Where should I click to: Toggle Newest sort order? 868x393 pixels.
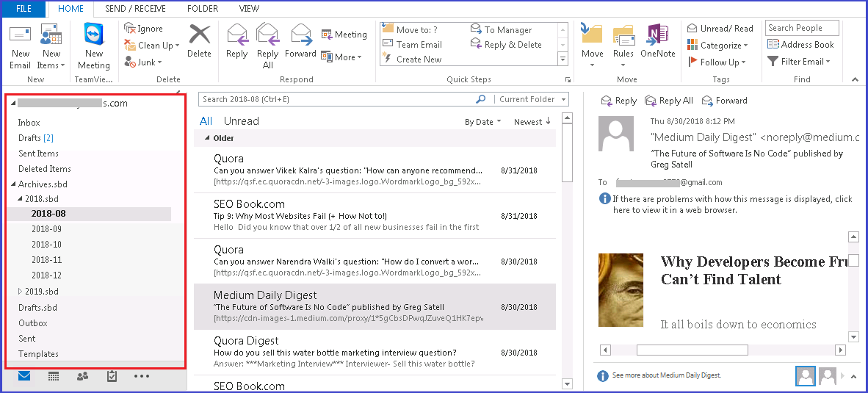(532, 122)
